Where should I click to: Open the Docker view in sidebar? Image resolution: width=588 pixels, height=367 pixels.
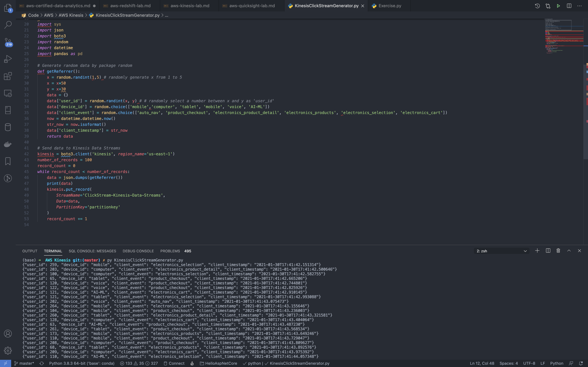8,144
